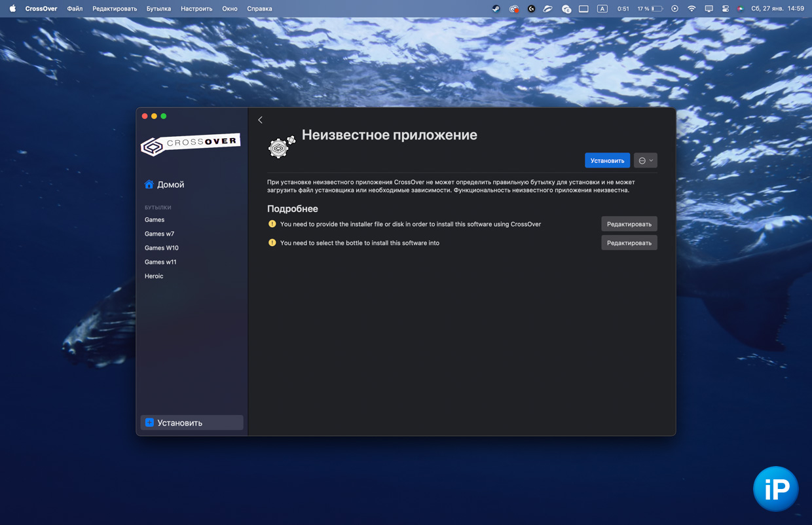Viewport: 812px width, 525px height.
Task: Click Редактировать for installer file warning
Action: pos(629,224)
